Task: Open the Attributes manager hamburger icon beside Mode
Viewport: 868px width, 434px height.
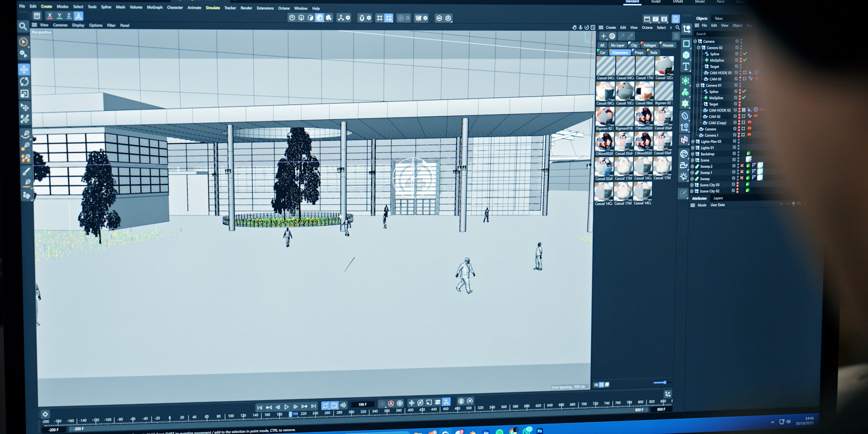Action: [x=693, y=205]
